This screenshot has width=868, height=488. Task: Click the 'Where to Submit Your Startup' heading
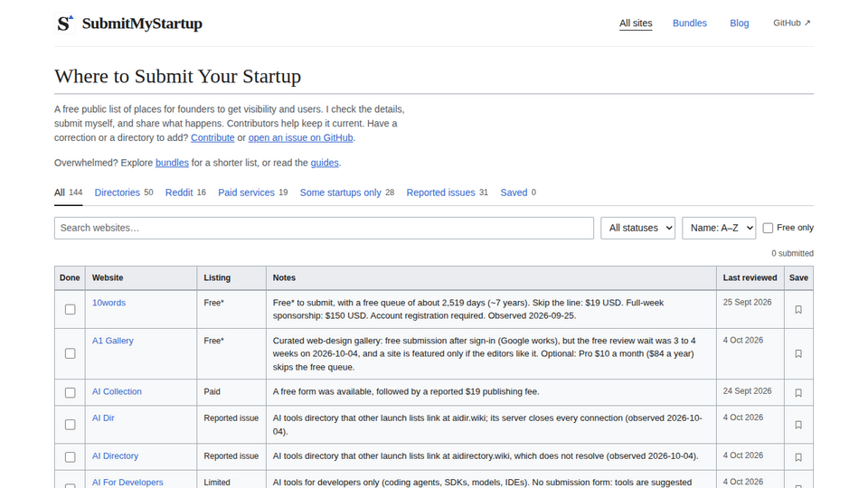(x=178, y=76)
